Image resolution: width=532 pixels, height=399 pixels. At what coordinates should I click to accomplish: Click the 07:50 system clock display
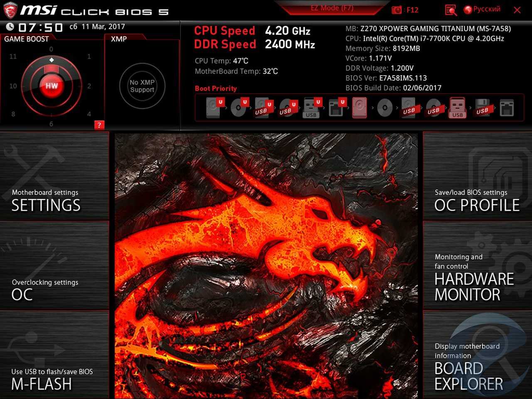40,27
